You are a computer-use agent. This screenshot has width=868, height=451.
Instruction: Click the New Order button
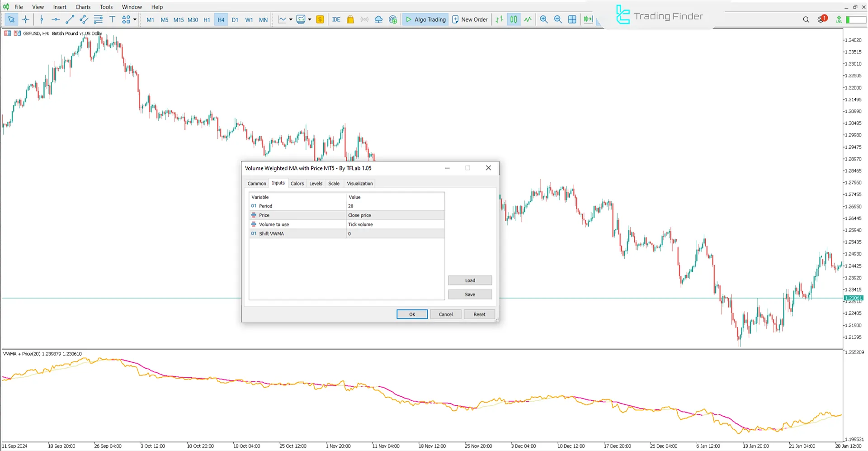pos(470,19)
